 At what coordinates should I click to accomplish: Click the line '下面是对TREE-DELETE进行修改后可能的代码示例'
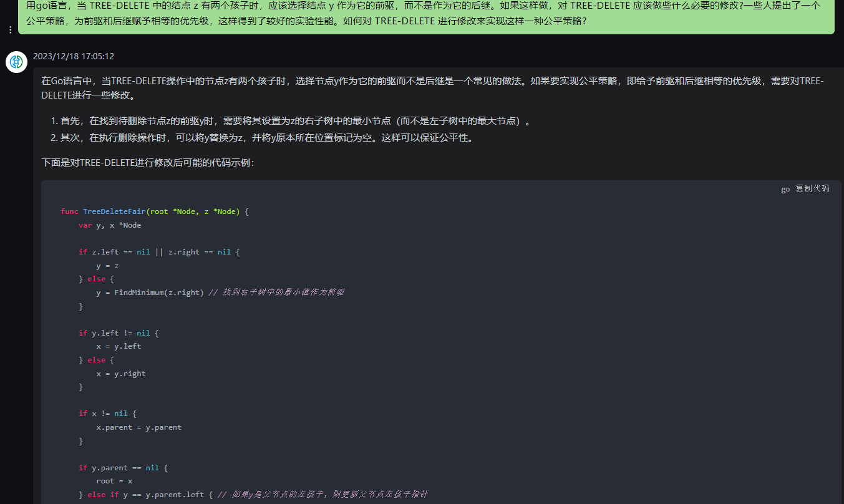coord(148,163)
